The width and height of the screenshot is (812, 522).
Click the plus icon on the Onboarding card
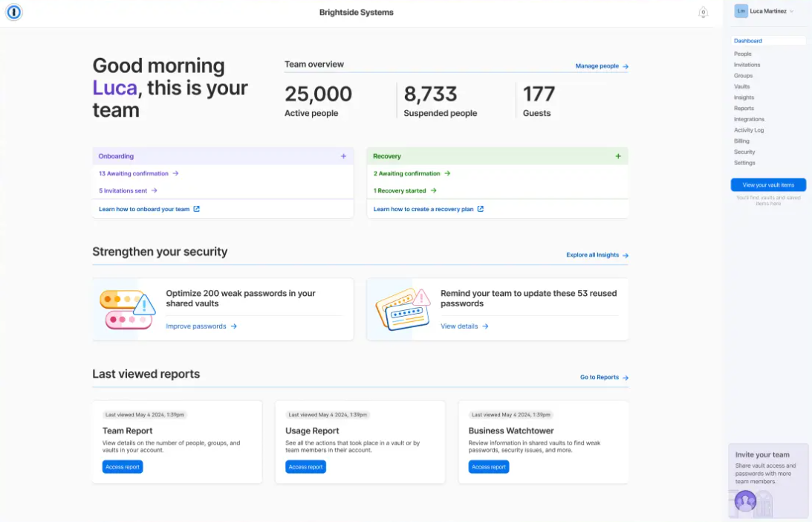click(x=343, y=156)
